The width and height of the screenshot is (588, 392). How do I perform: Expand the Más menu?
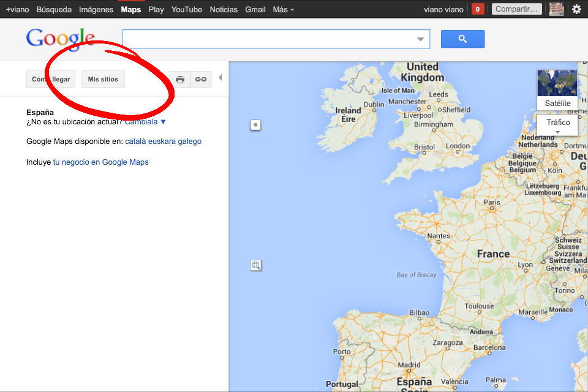pyautogui.click(x=283, y=9)
